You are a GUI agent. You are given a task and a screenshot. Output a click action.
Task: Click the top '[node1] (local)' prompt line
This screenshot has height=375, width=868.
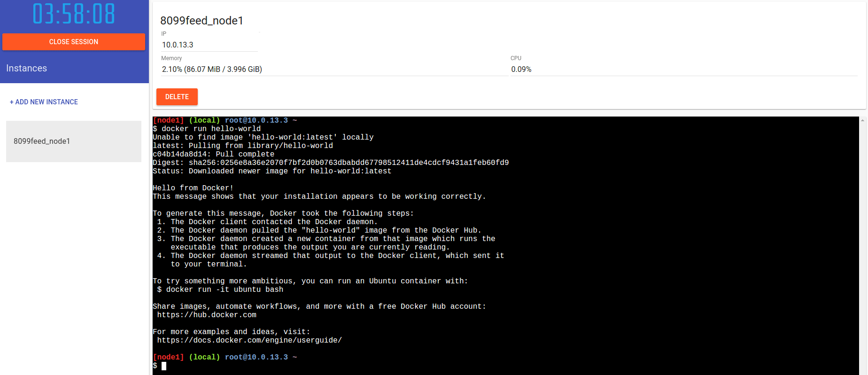coord(225,120)
